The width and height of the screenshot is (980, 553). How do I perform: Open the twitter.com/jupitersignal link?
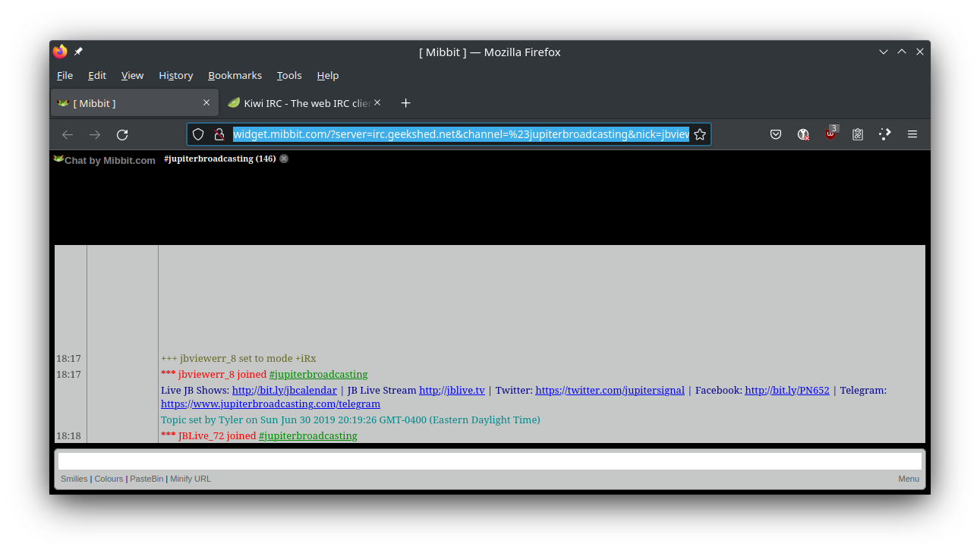(610, 390)
